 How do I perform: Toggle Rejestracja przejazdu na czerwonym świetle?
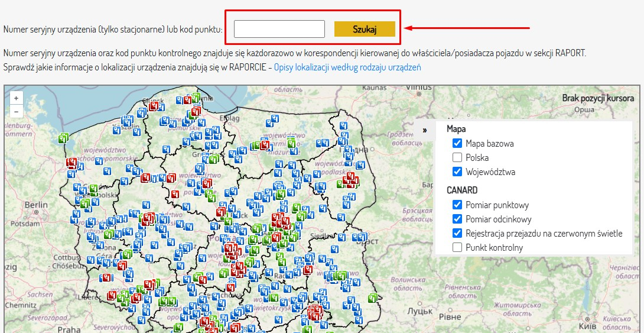[457, 233]
